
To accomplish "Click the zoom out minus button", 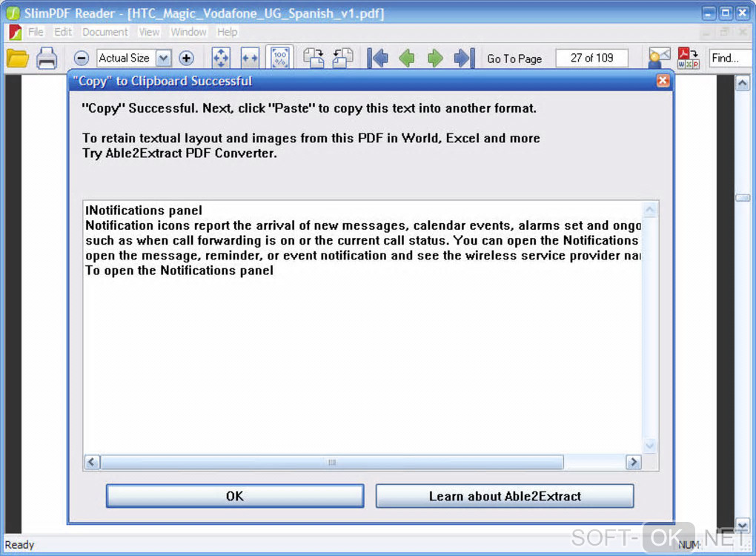I will (82, 59).
